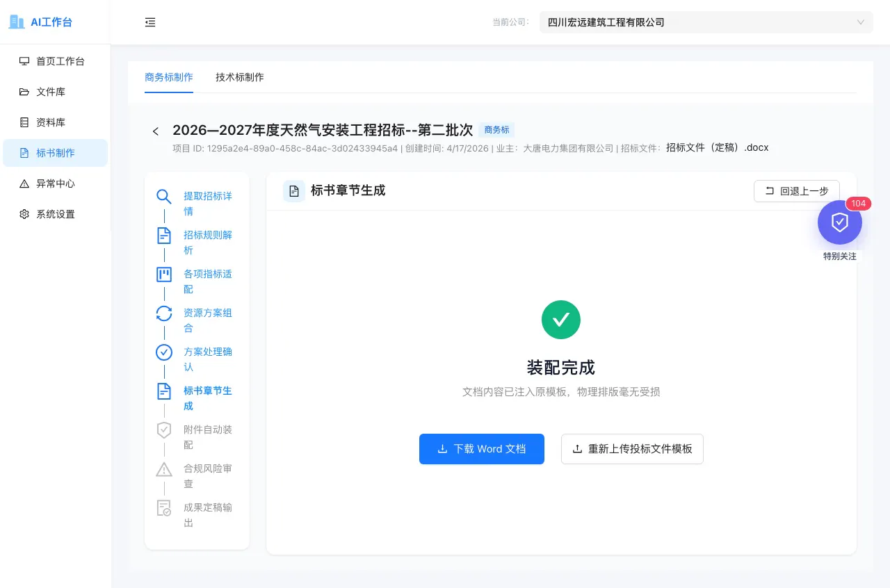Image resolution: width=890 pixels, height=588 pixels.
Task: Click the magnifier icon for 提取招标详情 step
Action: click(x=164, y=197)
